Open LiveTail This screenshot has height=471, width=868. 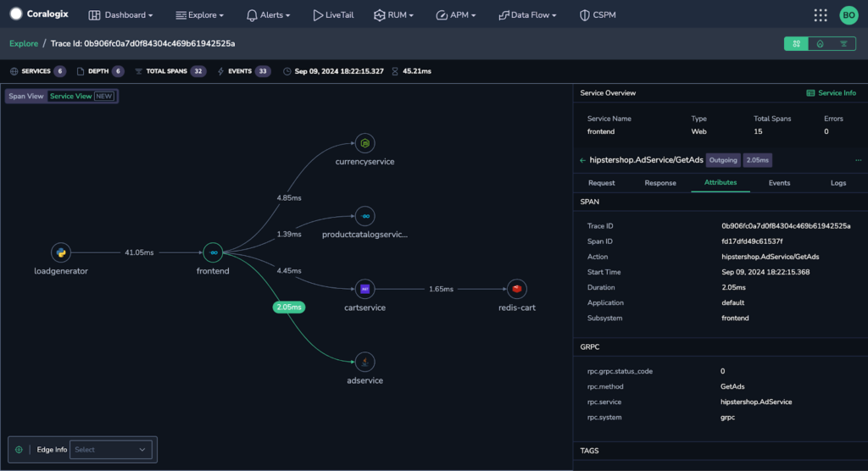click(333, 15)
